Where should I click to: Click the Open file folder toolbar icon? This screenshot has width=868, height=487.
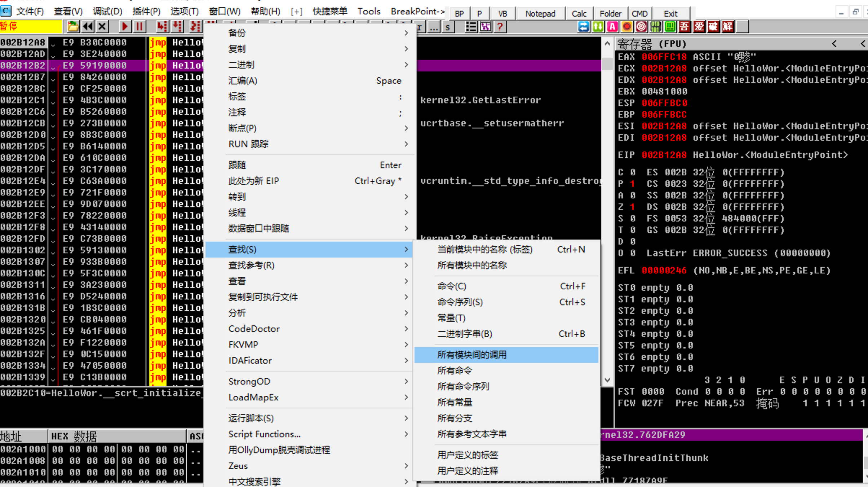click(x=72, y=27)
